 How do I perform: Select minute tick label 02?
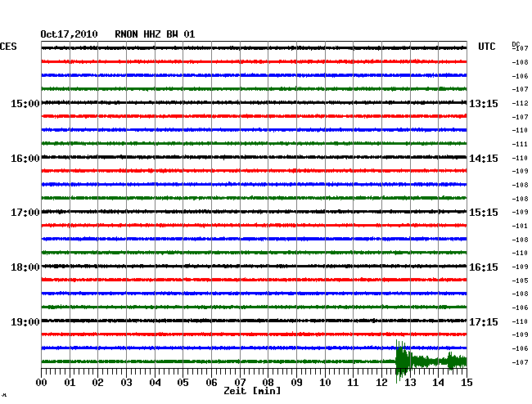click(97, 383)
